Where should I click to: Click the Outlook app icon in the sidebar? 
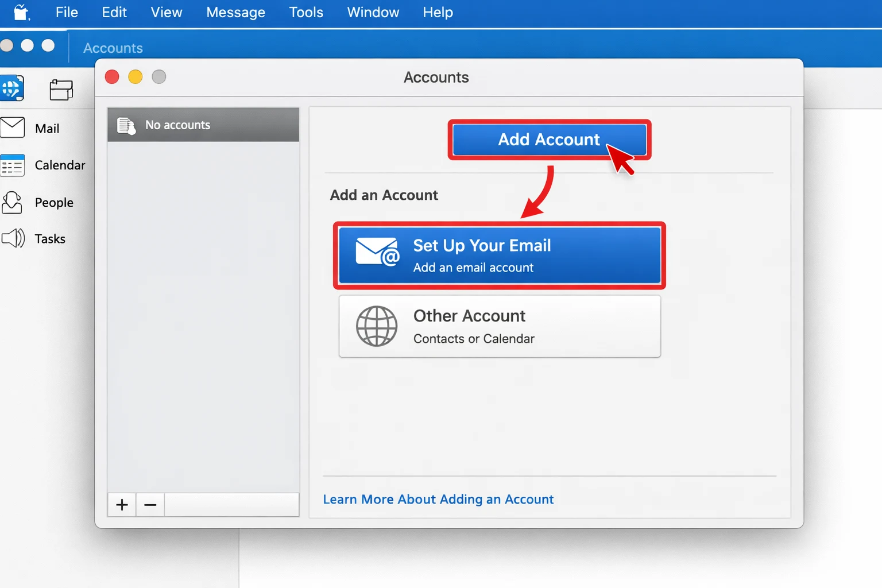(13, 88)
